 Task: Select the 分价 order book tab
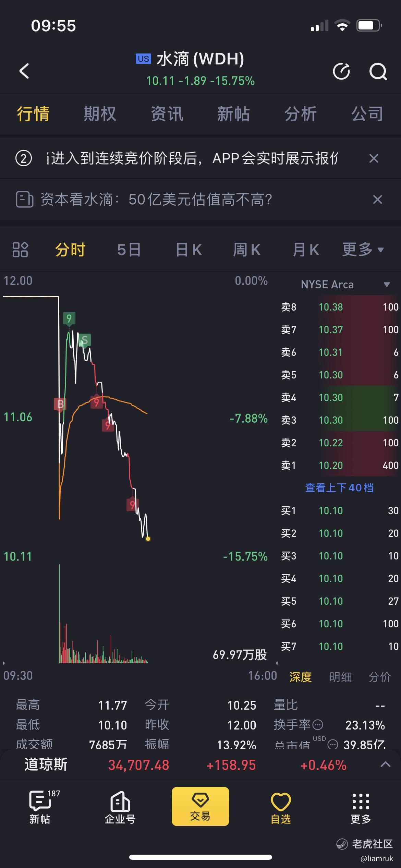380,677
